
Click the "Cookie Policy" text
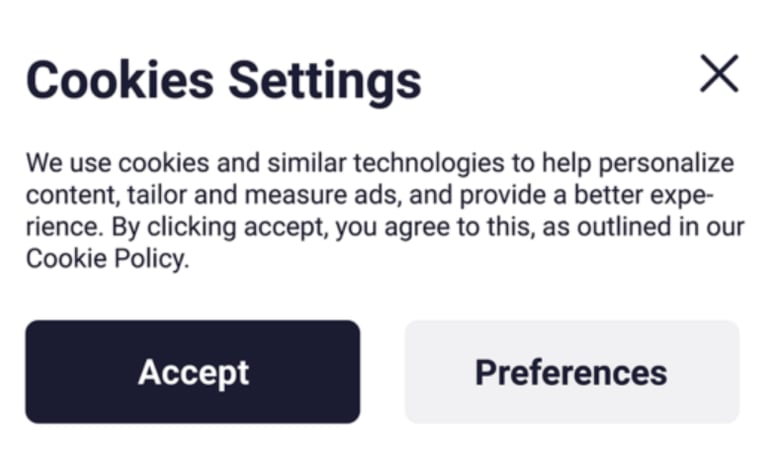(105, 259)
